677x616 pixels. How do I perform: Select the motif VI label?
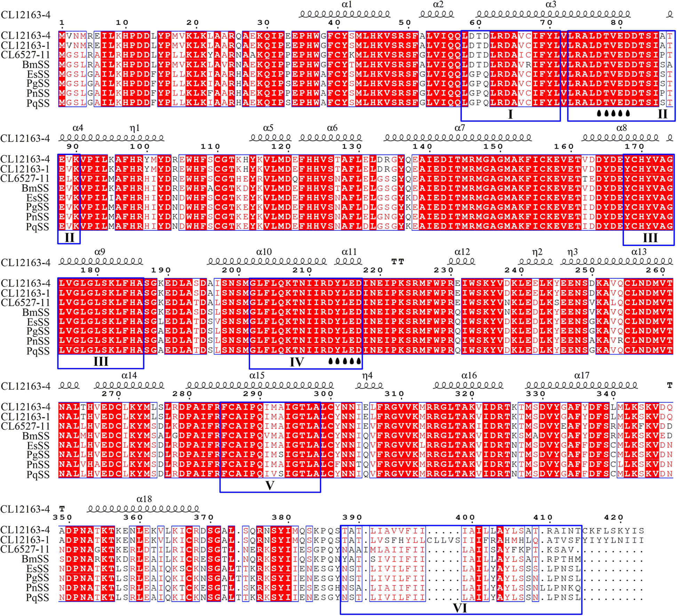pos(460,608)
